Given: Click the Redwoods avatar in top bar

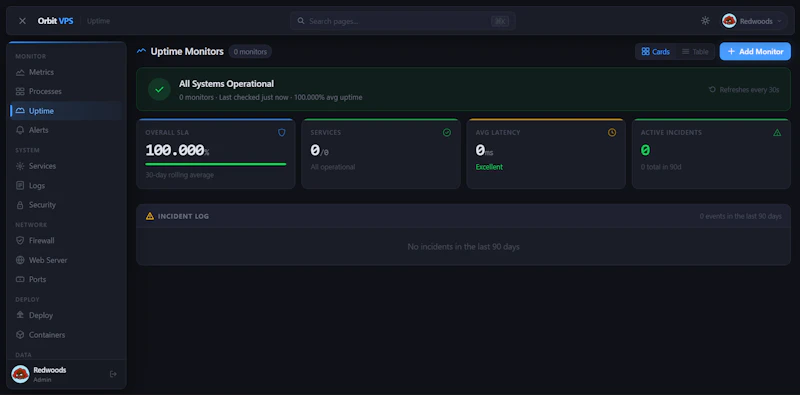Looking at the screenshot, I should point(729,21).
